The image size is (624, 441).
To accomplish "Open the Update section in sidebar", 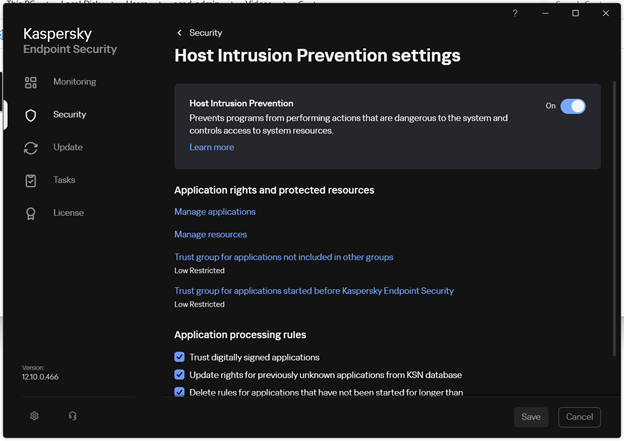I will coord(68,148).
